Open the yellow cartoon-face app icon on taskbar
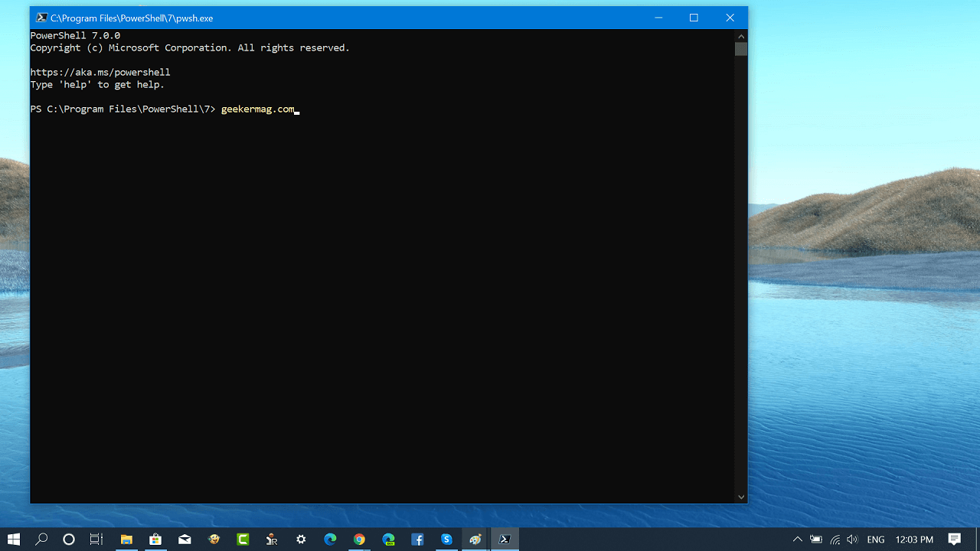The image size is (980, 551). click(x=214, y=540)
